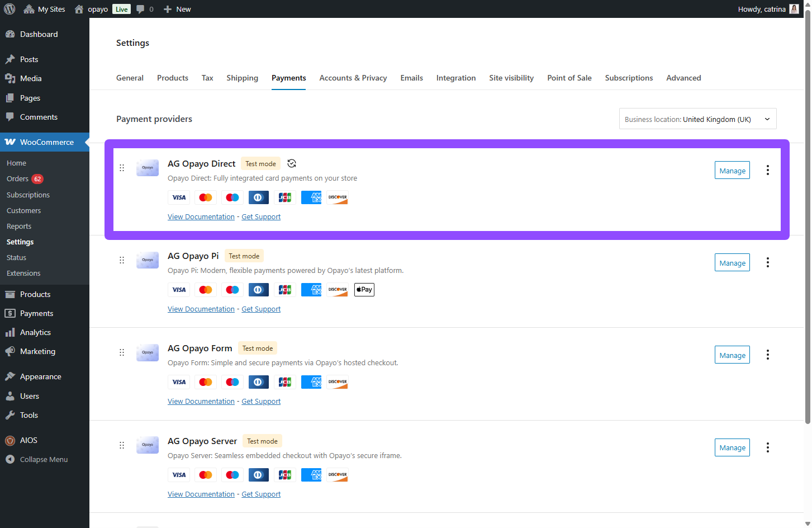Open more options for AG Opayo Direct

[767, 170]
